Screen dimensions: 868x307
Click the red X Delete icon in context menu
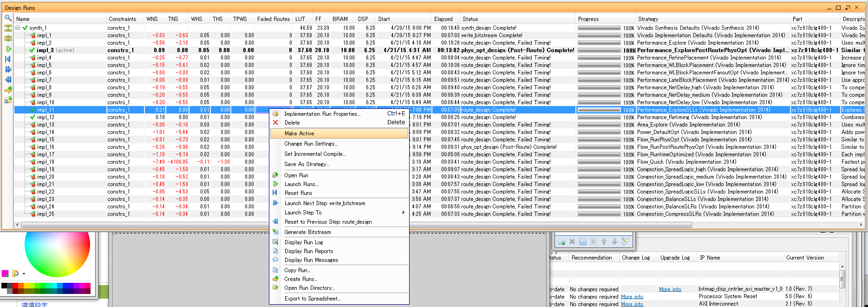(x=275, y=122)
